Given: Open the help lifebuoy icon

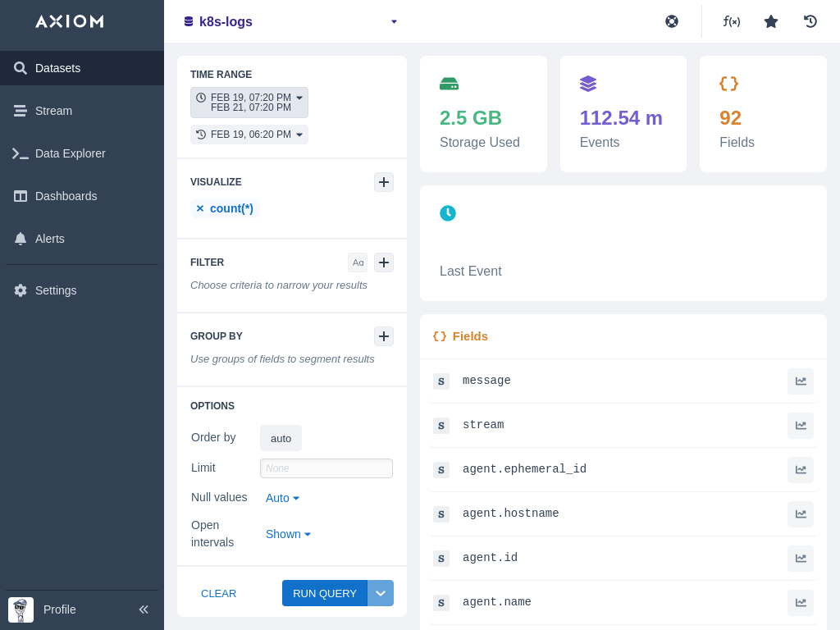Looking at the screenshot, I should [x=672, y=21].
